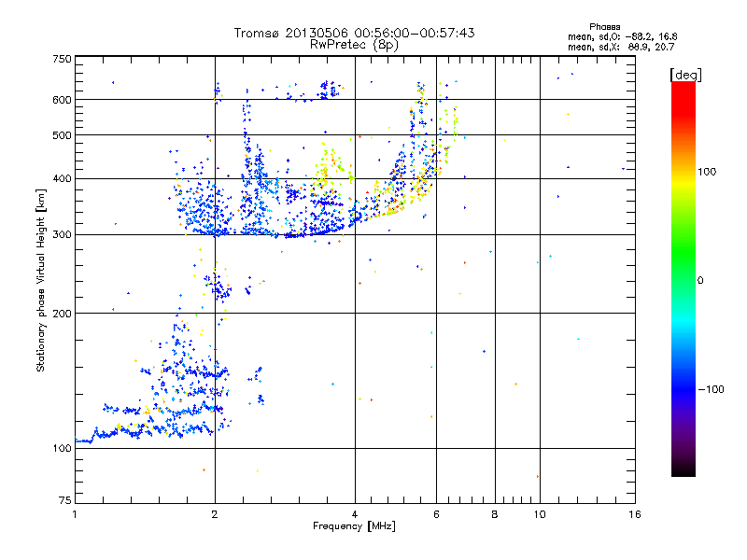Viewport: 747px width, 560px height.
Task: Click y-axis tick label '750'
Action: click(62, 59)
